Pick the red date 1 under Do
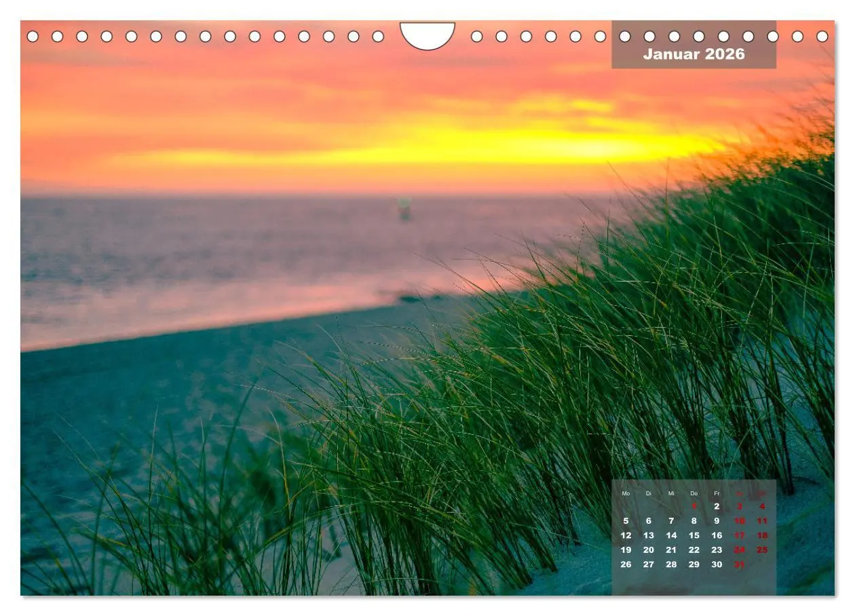 coord(694,506)
